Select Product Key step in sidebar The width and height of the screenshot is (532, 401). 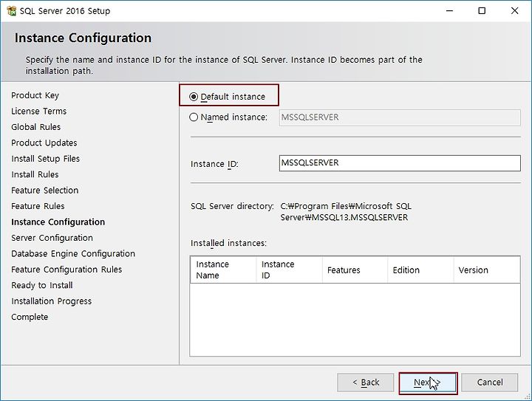click(35, 95)
